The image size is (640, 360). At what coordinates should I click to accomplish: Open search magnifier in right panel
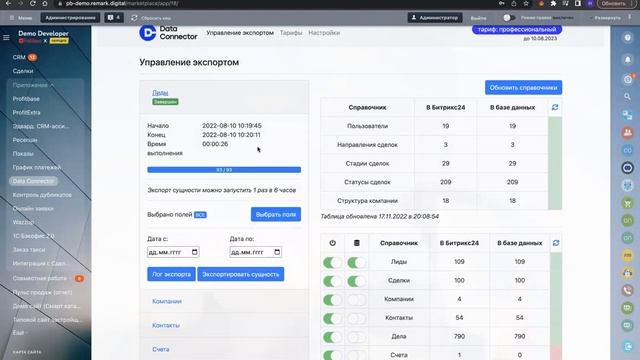click(627, 97)
